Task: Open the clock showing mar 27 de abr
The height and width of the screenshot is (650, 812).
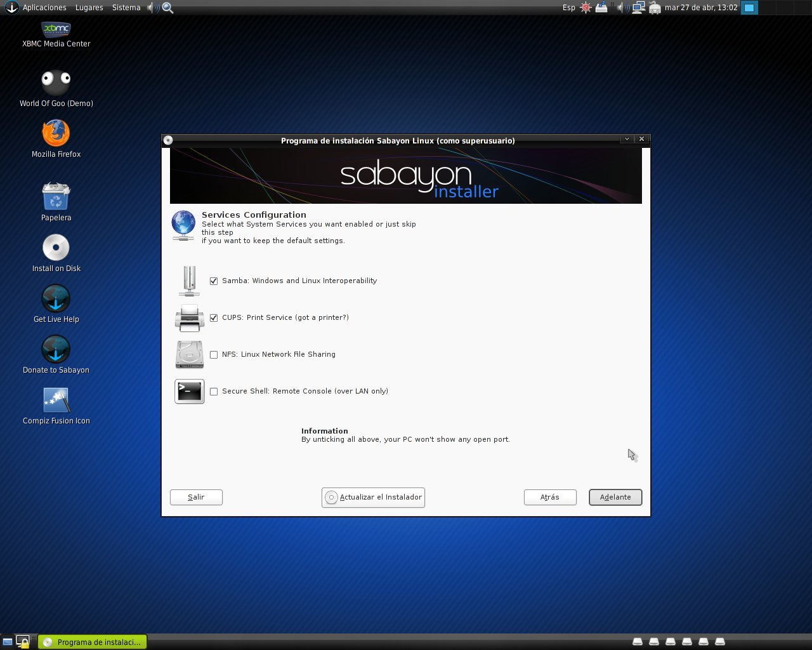Action: tap(701, 8)
